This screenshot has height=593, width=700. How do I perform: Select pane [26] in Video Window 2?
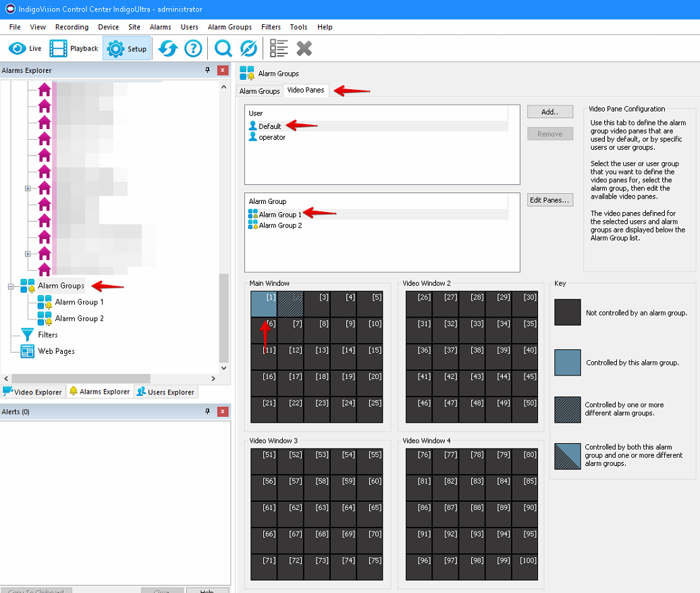pyautogui.click(x=419, y=304)
